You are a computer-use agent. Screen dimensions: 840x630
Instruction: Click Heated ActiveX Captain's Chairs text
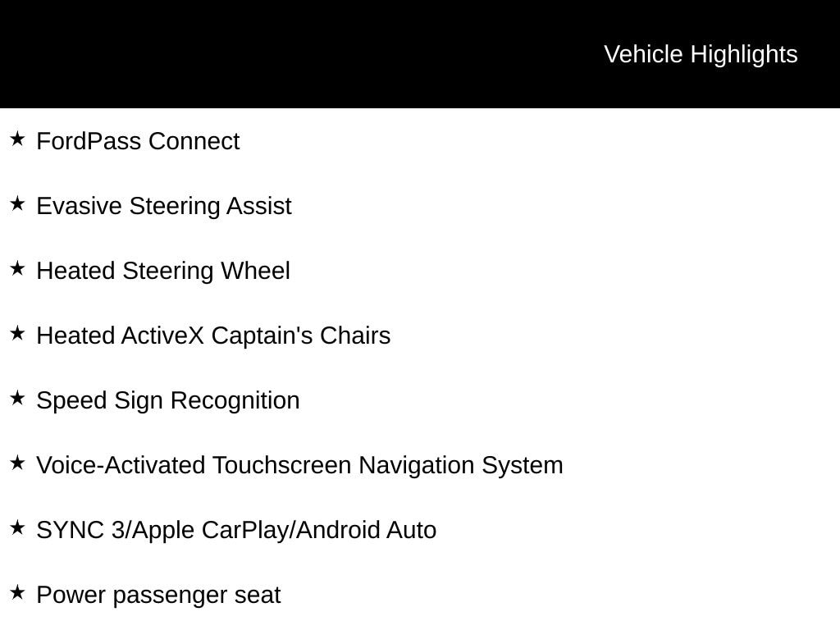click(213, 336)
